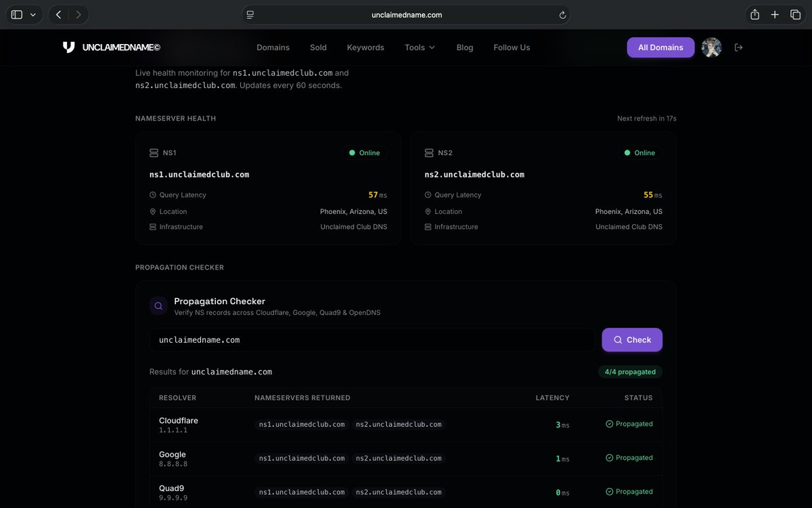Select ns1.unclaimedclub.com hostname in NS1 card

point(199,175)
